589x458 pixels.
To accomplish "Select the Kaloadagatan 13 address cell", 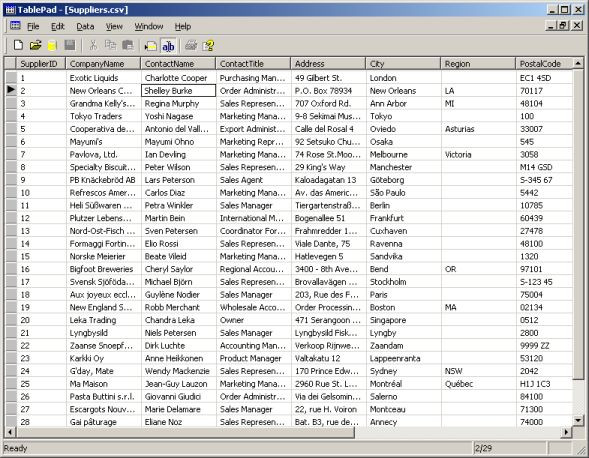I will coord(328,180).
